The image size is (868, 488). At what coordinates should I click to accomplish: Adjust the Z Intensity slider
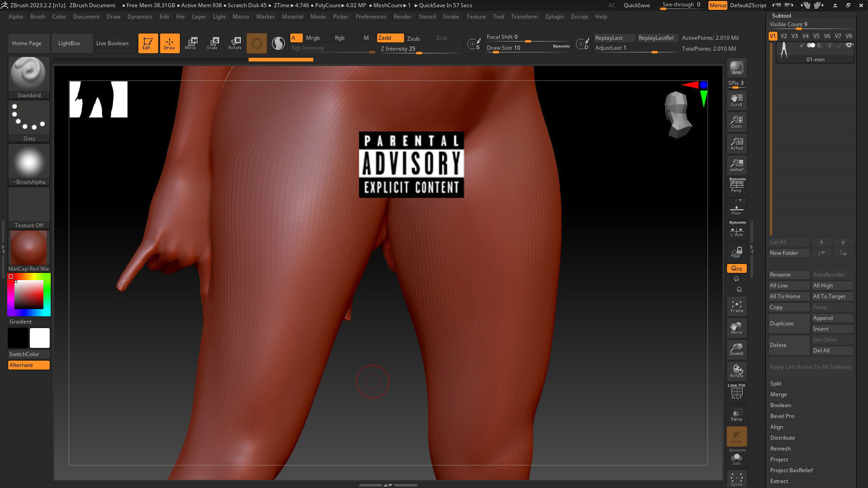coord(420,49)
